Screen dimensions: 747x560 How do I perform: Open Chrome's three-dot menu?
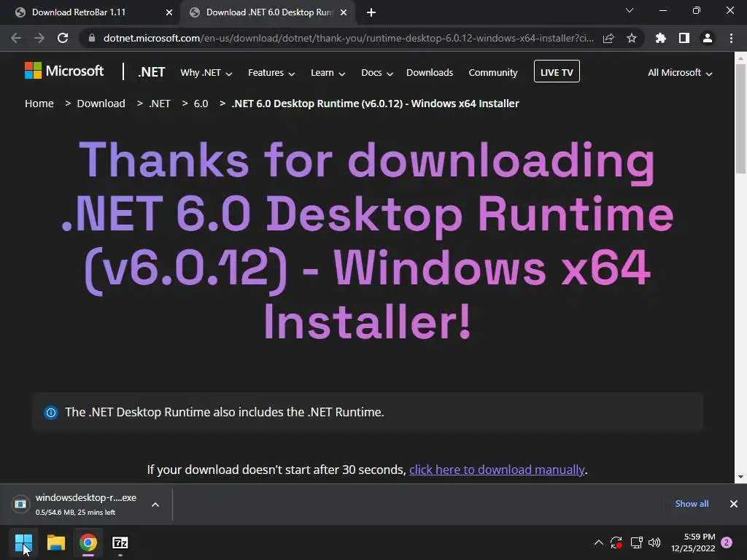click(x=731, y=38)
